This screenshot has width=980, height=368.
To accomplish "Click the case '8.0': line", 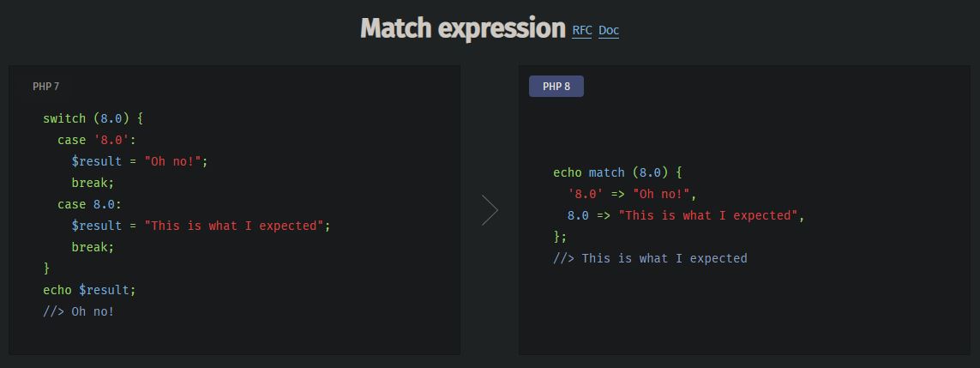I will [x=97, y=140].
